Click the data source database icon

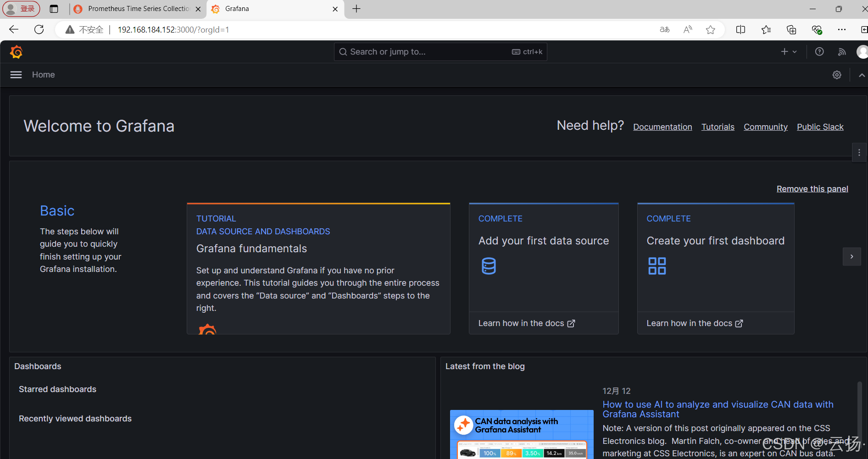pyautogui.click(x=489, y=266)
